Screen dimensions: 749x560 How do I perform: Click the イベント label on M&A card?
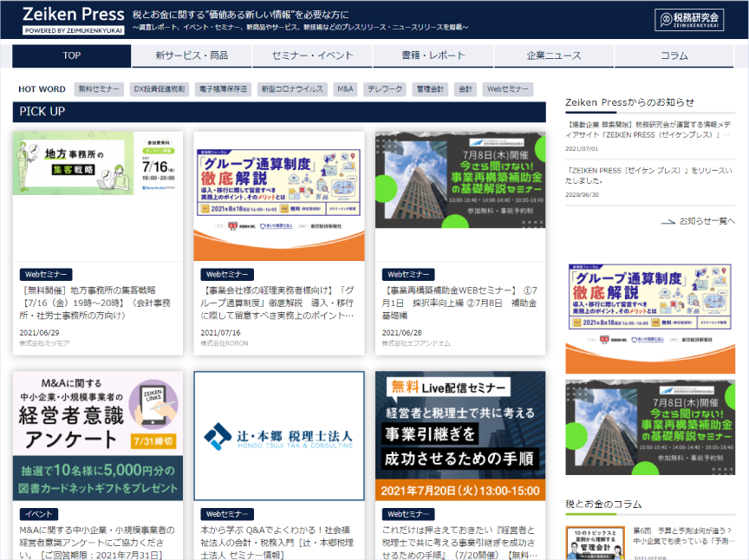[x=39, y=514]
